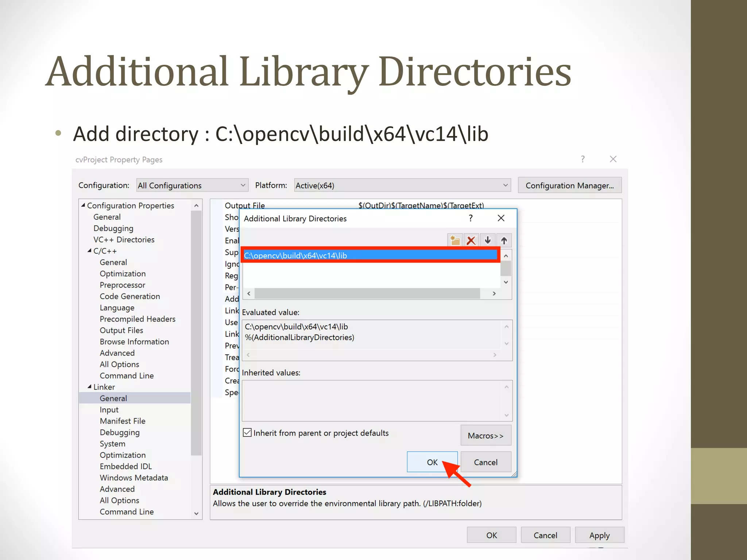Click the red delete line icon
This screenshot has width=747, height=560.
coord(471,240)
